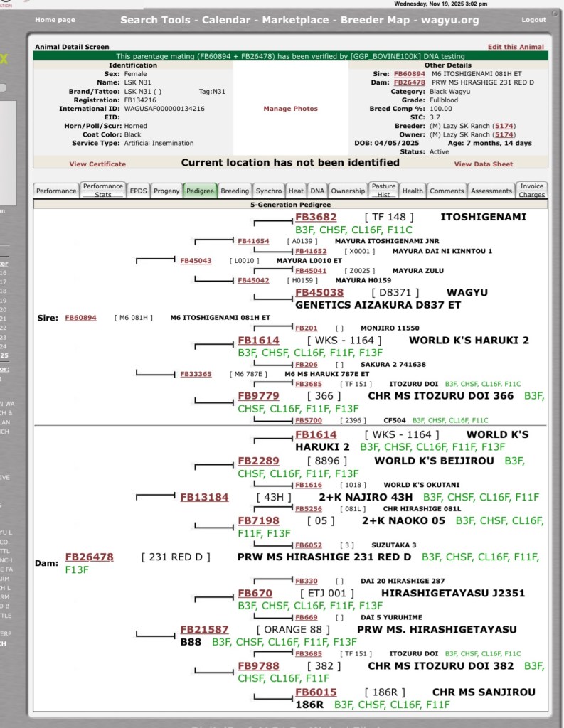
Task: Click the View Certificate link
Action: click(x=97, y=164)
